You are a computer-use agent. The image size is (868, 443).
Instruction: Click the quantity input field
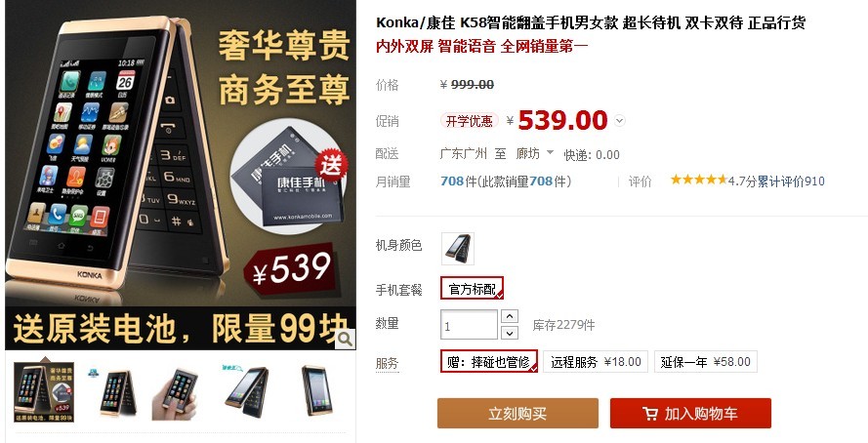pyautogui.click(x=470, y=325)
